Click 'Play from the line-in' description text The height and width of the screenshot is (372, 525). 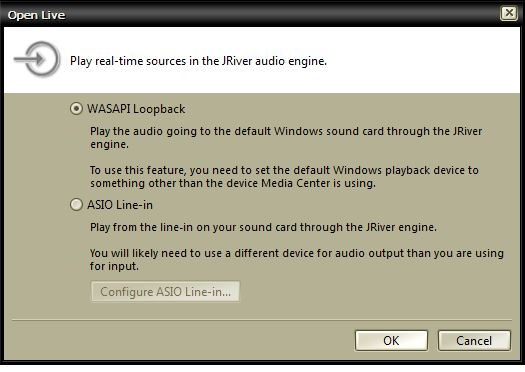[263, 227]
